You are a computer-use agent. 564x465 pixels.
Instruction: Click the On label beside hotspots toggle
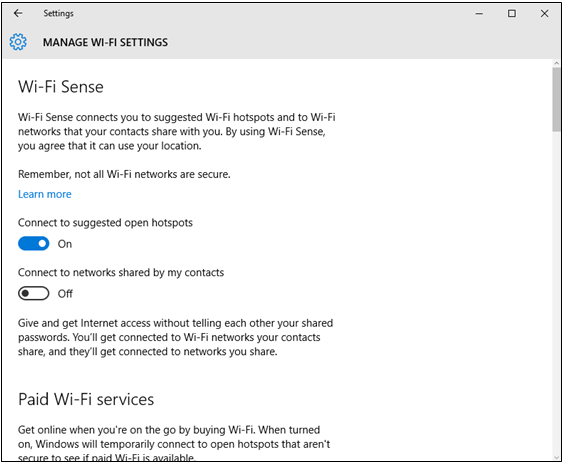tap(65, 244)
